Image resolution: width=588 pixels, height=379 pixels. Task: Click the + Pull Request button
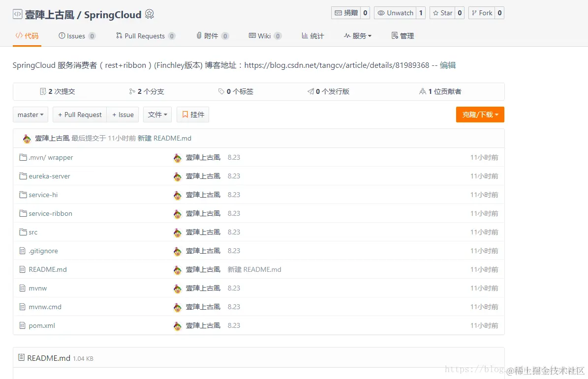click(x=80, y=115)
